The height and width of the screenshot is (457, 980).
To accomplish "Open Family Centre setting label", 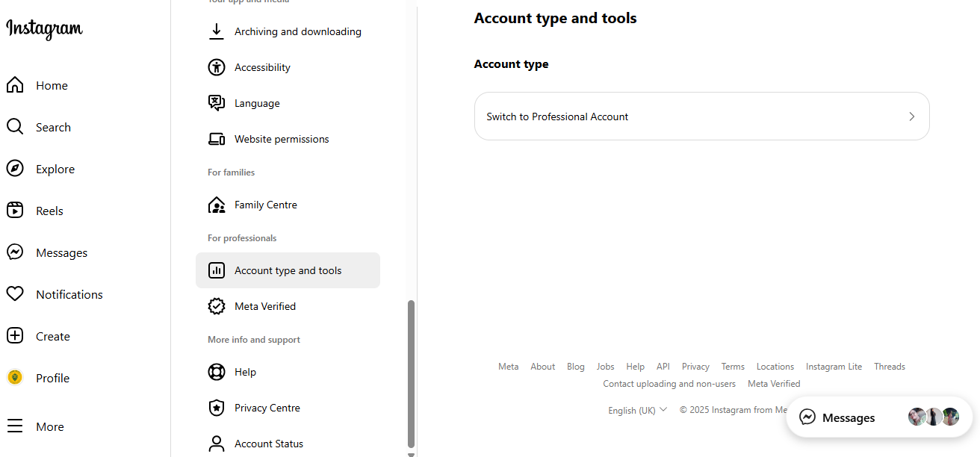I will click(266, 205).
